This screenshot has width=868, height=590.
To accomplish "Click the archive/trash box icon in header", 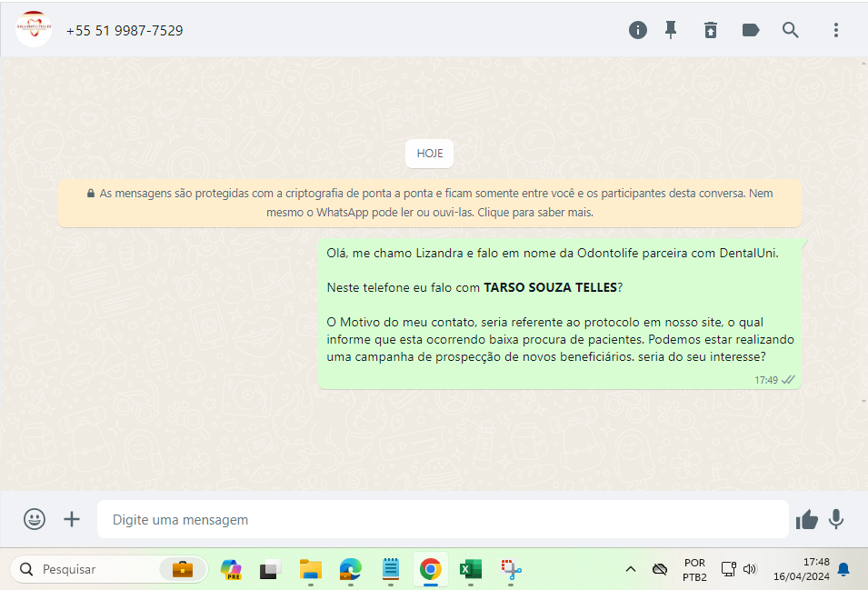I will (x=711, y=30).
